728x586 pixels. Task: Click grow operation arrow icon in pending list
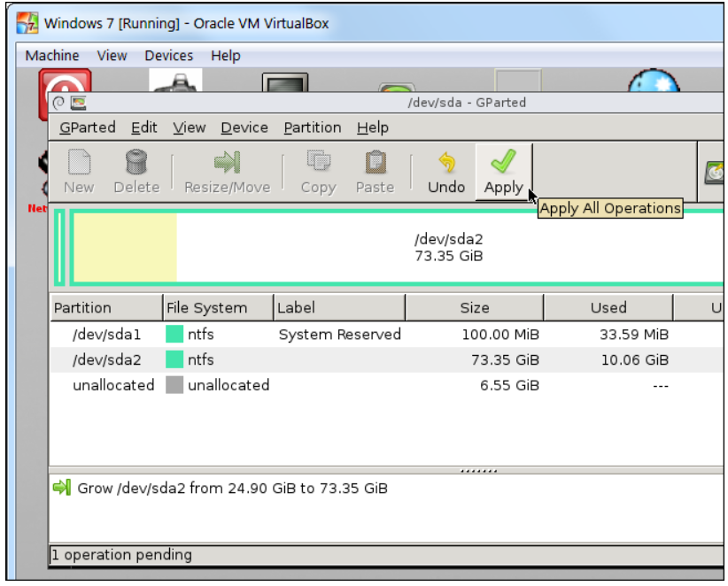pyautogui.click(x=62, y=488)
